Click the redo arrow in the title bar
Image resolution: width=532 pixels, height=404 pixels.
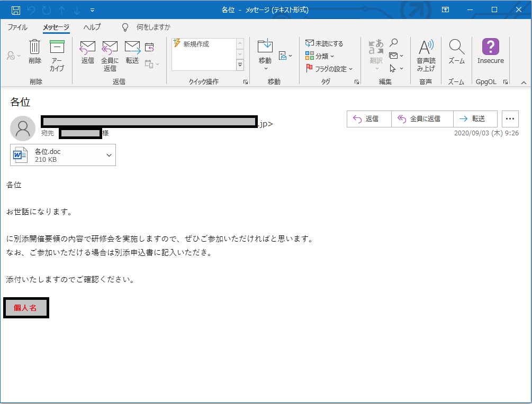coord(47,10)
